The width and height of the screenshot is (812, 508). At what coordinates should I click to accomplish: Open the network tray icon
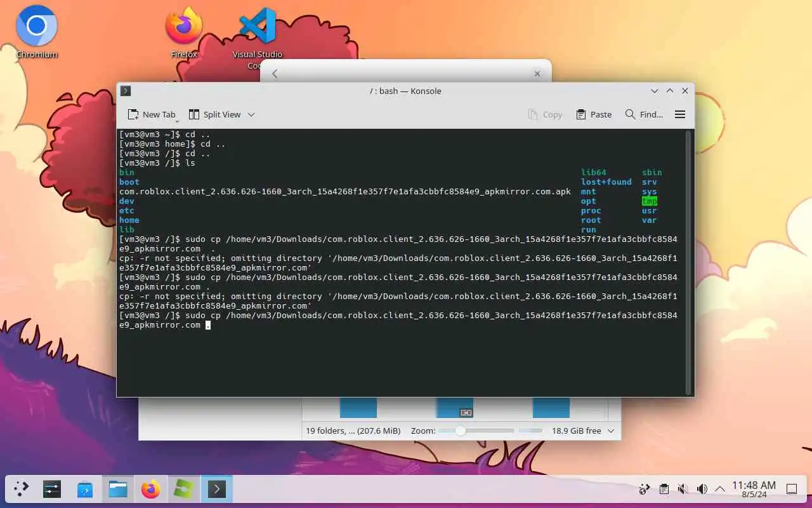(644, 489)
